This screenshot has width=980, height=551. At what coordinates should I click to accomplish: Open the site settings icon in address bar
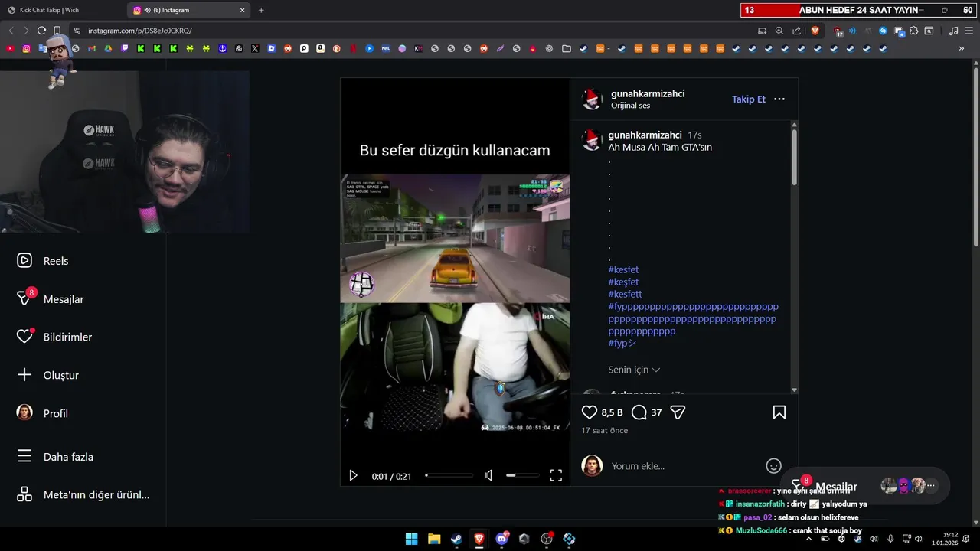(x=77, y=31)
